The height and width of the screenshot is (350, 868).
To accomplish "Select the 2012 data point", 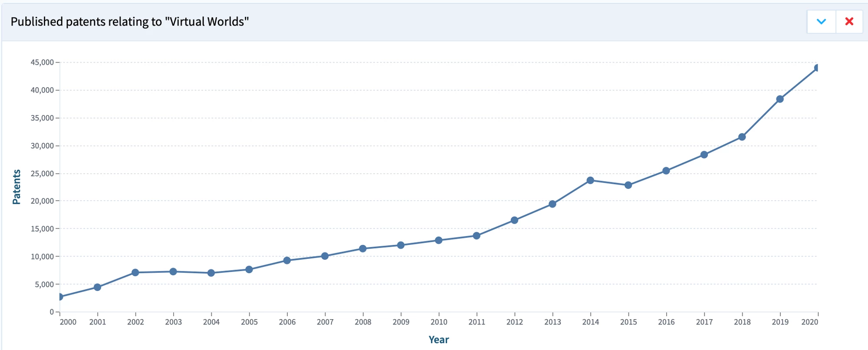I will pyautogui.click(x=514, y=220).
